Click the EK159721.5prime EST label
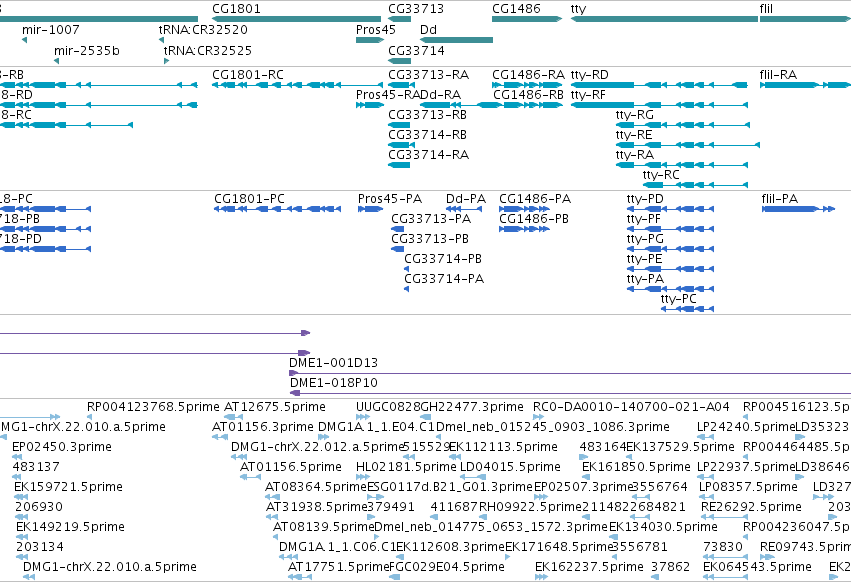The width and height of the screenshot is (851, 582). point(68,487)
